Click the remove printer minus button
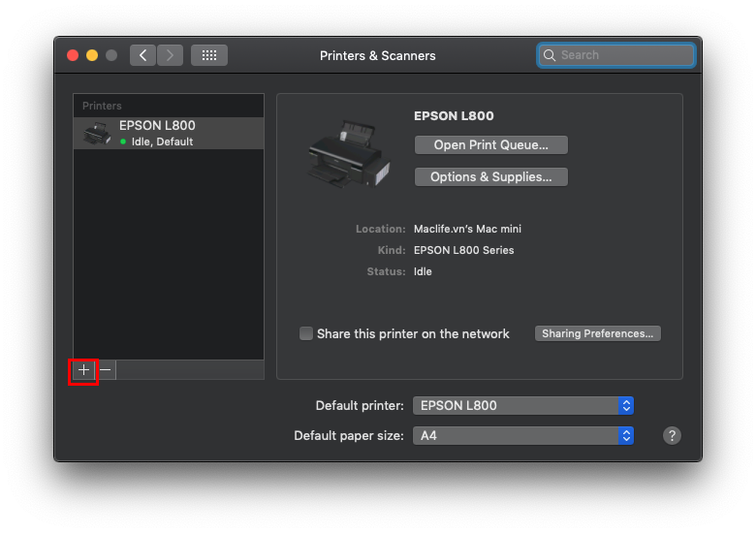The height and width of the screenshot is (533, 756). pos(106,370)
